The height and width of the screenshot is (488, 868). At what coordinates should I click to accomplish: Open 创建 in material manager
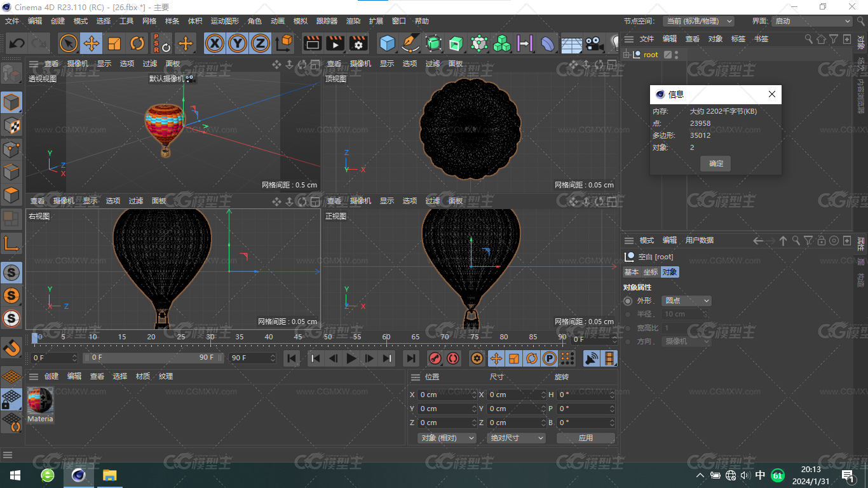click(x=51, y=376)
